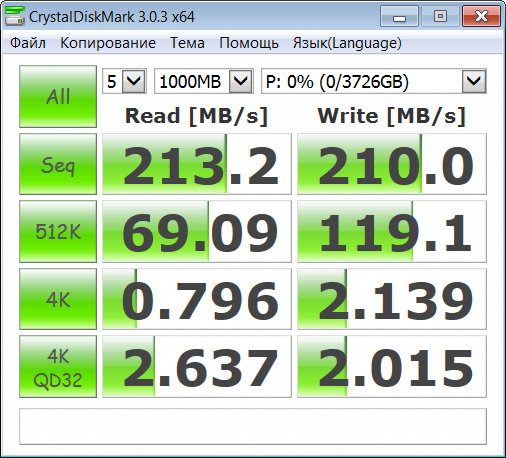Minimize the CrystalDiskMark window

pyautogui.click(x=399, y=16)
